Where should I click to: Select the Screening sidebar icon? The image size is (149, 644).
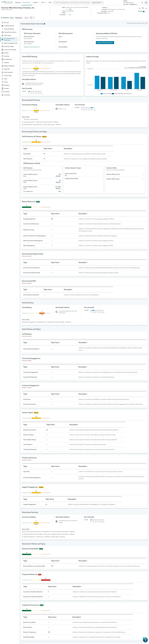(3, 56)
